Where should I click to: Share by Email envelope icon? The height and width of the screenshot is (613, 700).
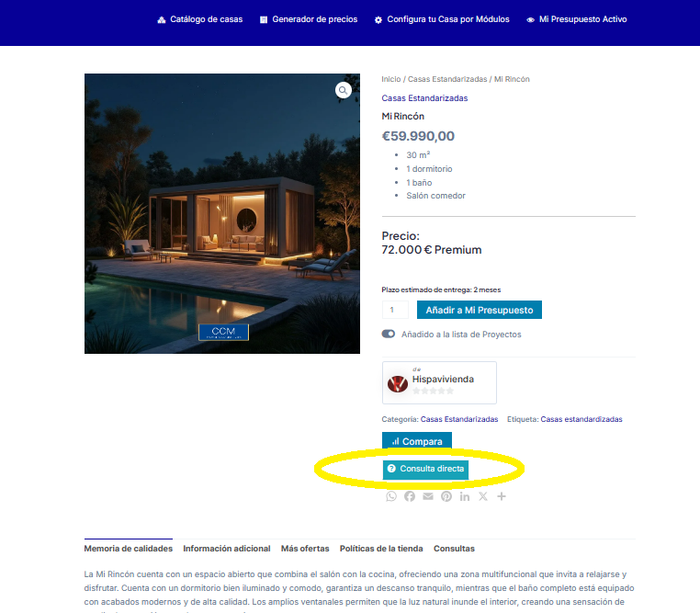tap(428, 496)
